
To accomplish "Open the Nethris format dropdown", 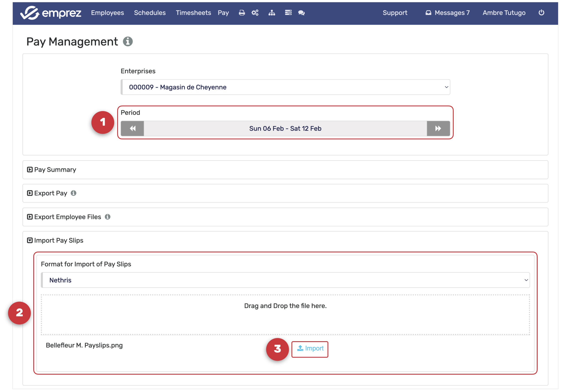I will tap(285, 280).
